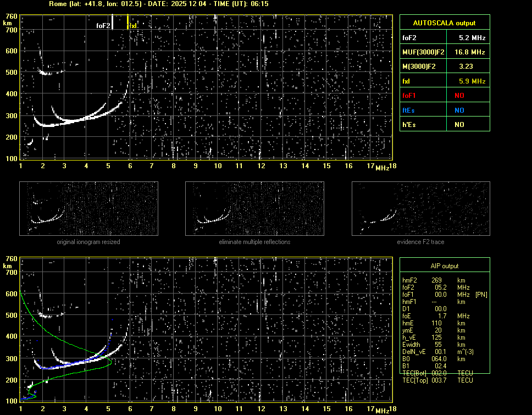
Task: Select the MUF(3000)F2 row label
Action: pyautogui.click(x=423, y=52)
